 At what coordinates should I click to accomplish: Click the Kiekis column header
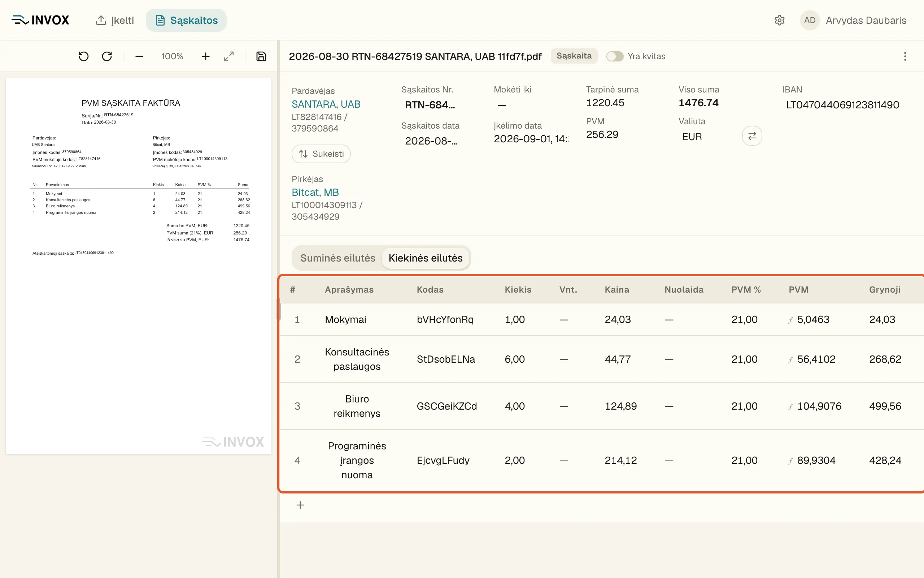[518, 290]
